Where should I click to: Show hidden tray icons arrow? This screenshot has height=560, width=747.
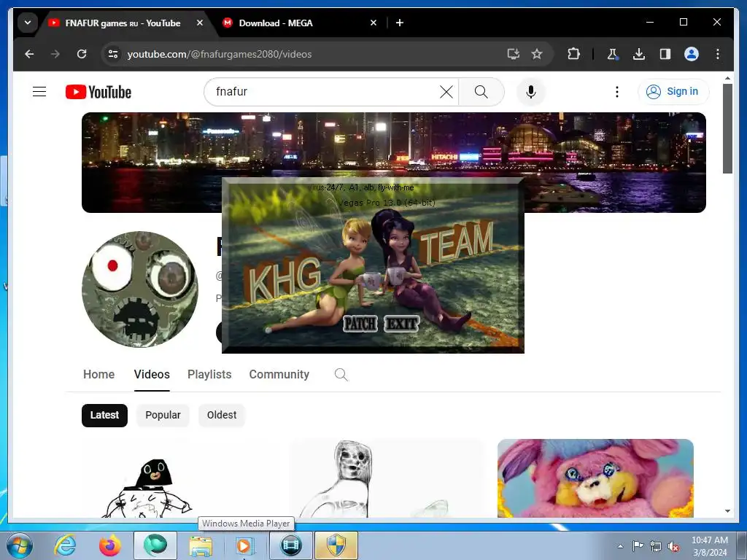point(620,546)
